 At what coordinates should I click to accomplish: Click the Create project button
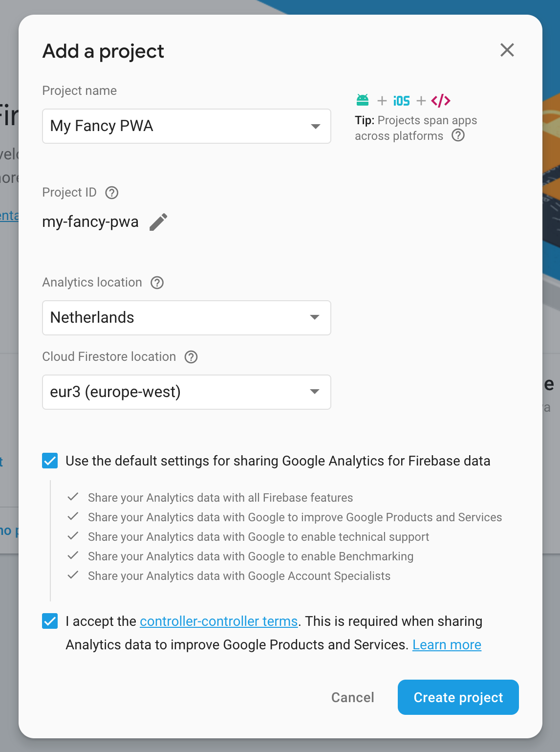click(x=458, y=697)
